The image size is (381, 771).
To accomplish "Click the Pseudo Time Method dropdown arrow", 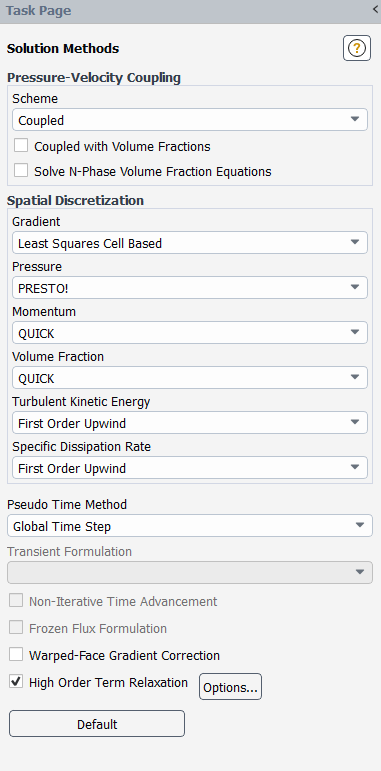I will coord(360,526).
